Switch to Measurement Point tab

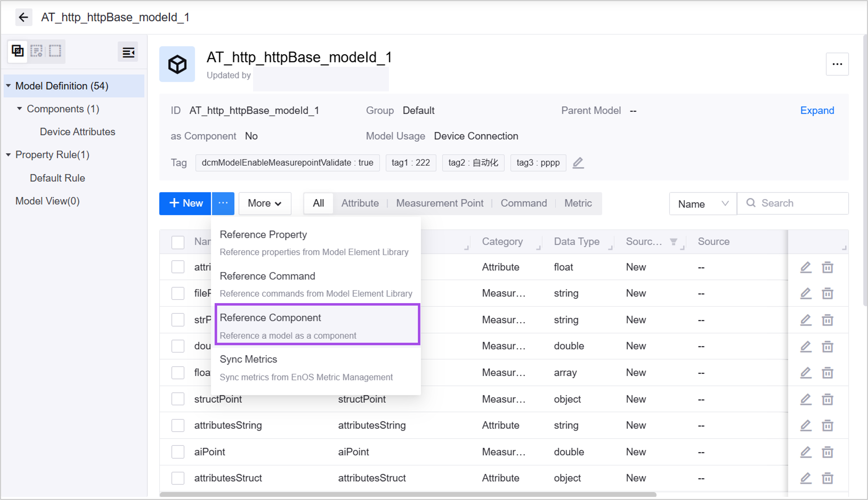(439, 203)
